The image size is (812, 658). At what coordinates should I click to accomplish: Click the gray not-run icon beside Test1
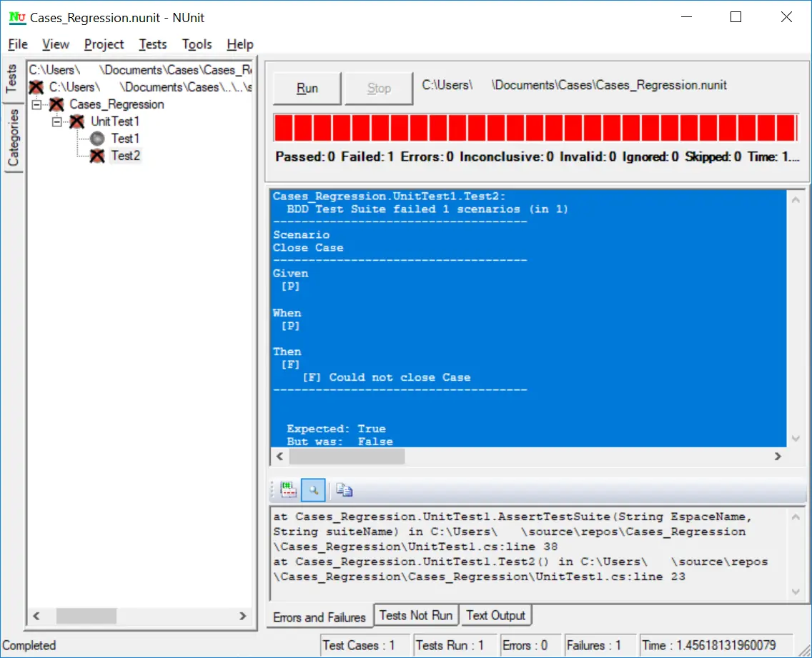tap(96, 139)
